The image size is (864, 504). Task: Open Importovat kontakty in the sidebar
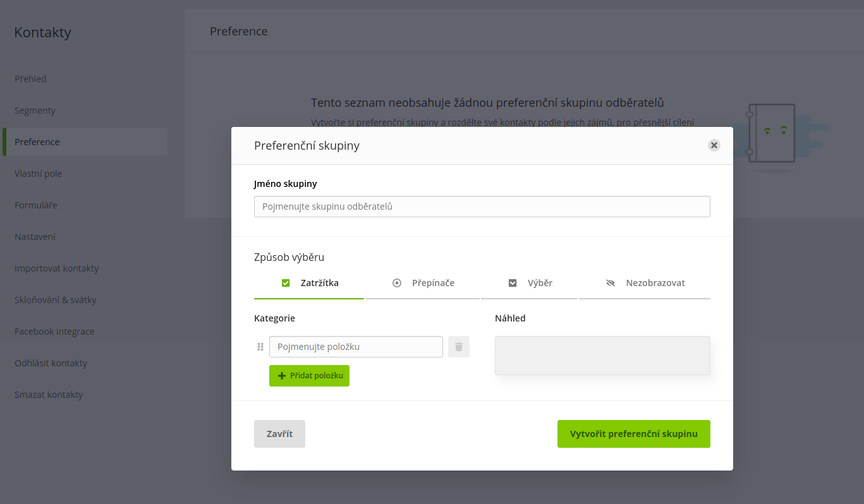click(x=57, y=268)
